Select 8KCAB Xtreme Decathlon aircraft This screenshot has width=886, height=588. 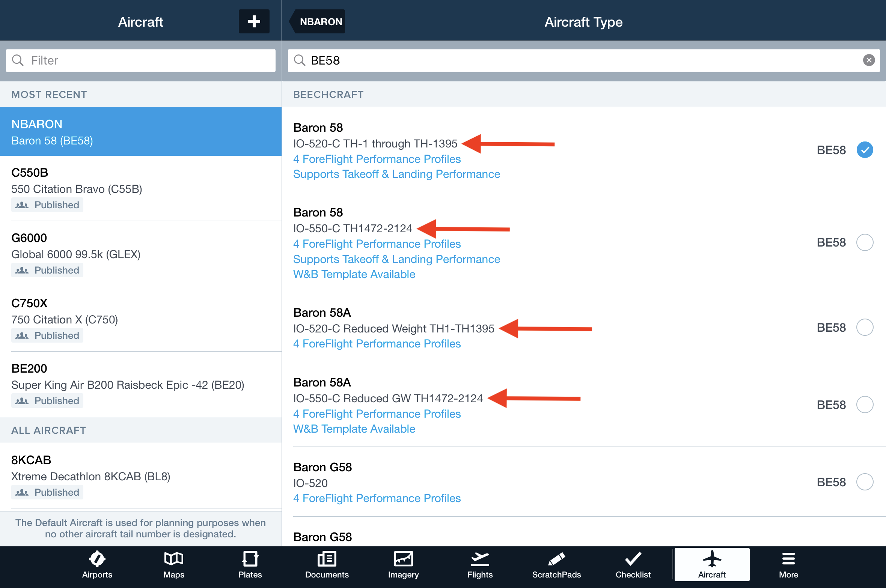tap(141, 476)
